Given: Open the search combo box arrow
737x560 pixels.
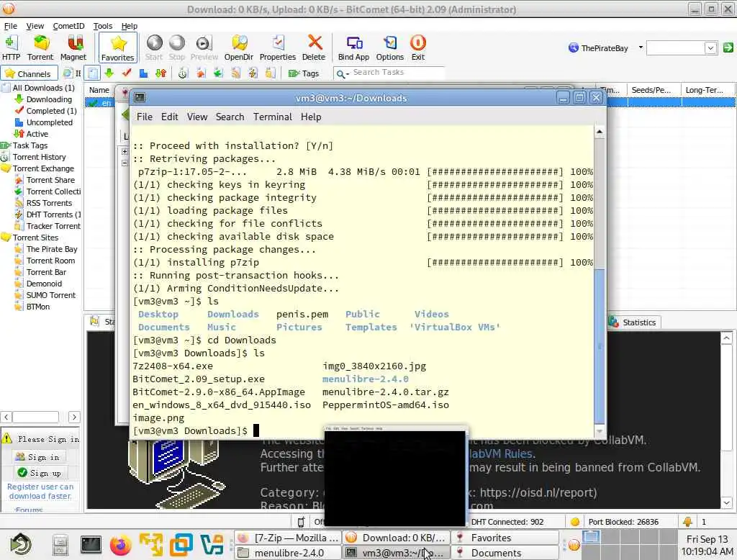Looking at the screenshot, I should tap(710, 48).
